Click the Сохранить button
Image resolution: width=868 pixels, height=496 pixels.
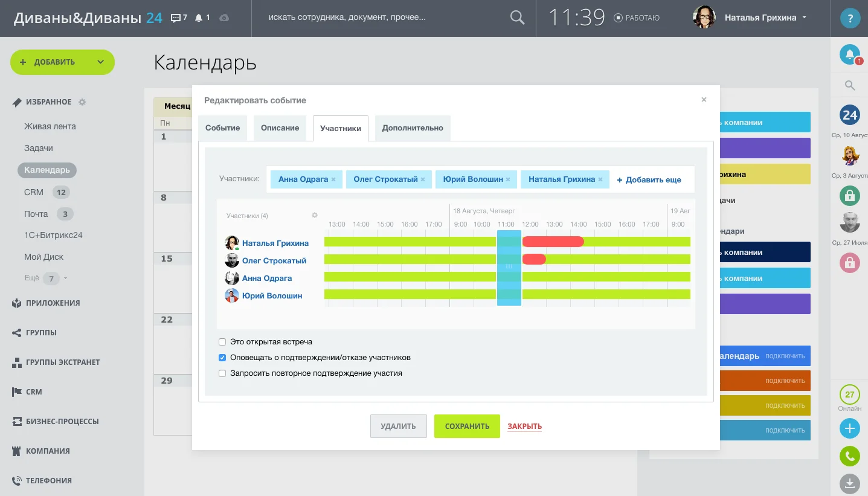pyautogui.click(x=467, y=426)
